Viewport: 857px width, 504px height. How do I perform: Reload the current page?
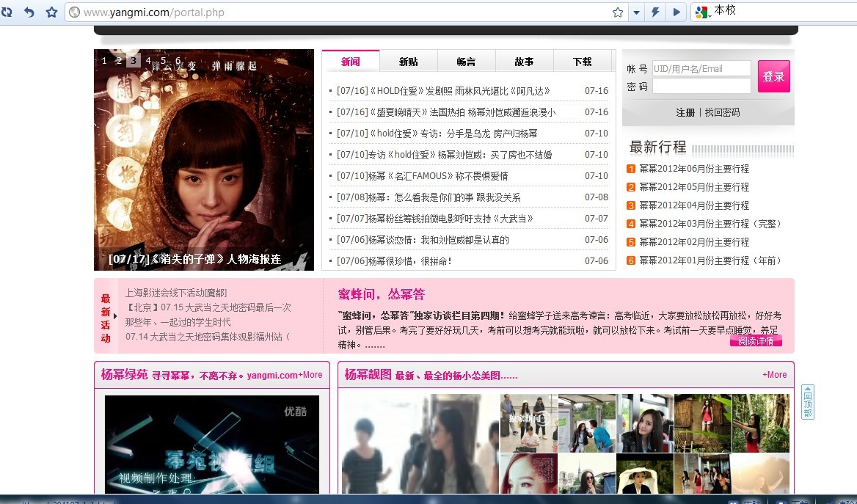coord(8,12)
